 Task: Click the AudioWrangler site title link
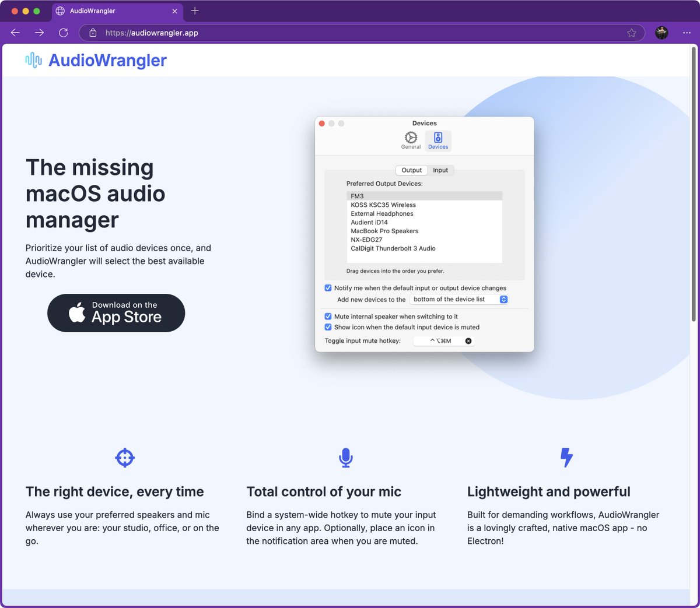pos(107,60)
